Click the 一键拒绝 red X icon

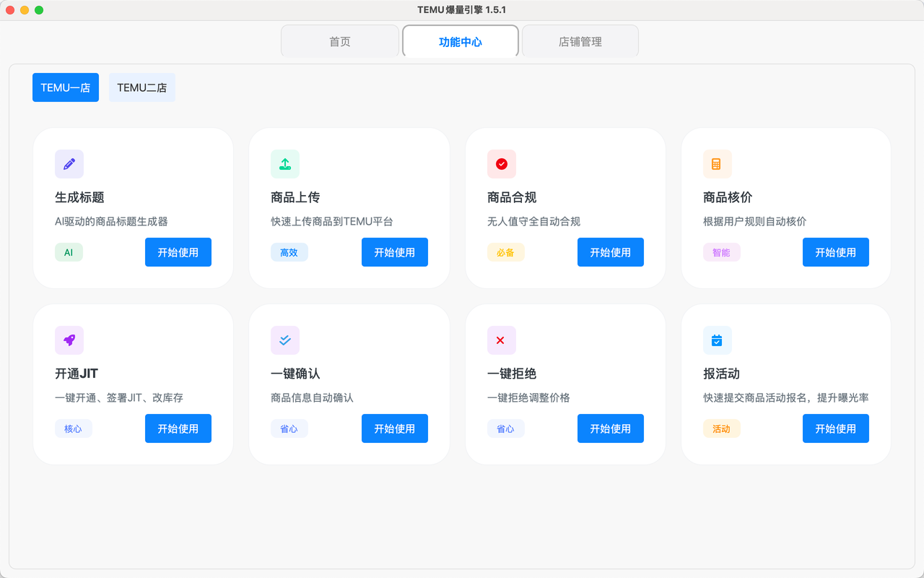502,340
